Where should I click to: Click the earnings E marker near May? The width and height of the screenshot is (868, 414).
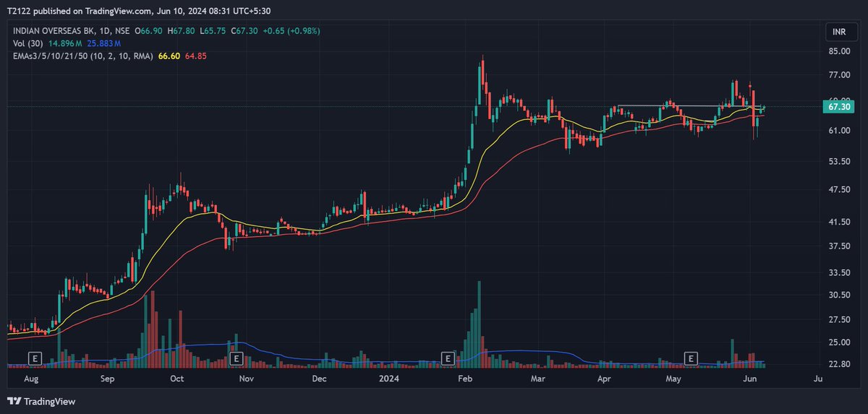click(x=691, y=358)
